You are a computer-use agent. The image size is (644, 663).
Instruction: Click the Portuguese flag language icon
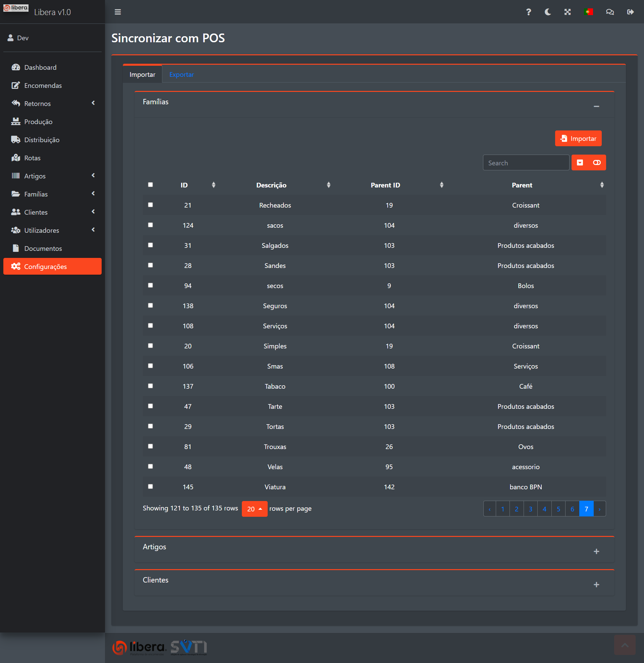pos(588,12)
